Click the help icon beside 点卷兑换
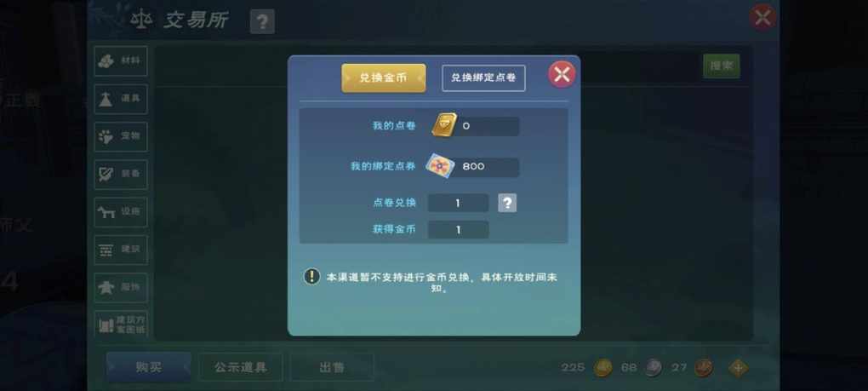Screen dimensions: 868x391 click(507, 203)
